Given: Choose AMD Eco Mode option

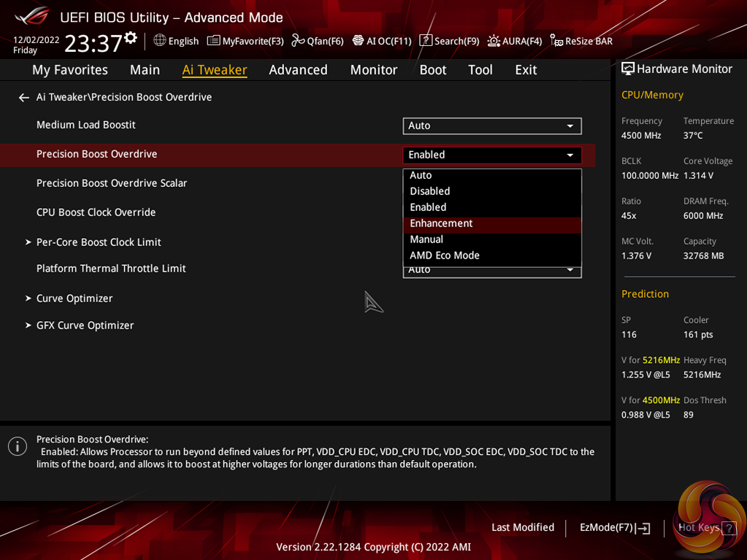Looking at the screenshot, I should pyautogui.click(x=445, y=256).
